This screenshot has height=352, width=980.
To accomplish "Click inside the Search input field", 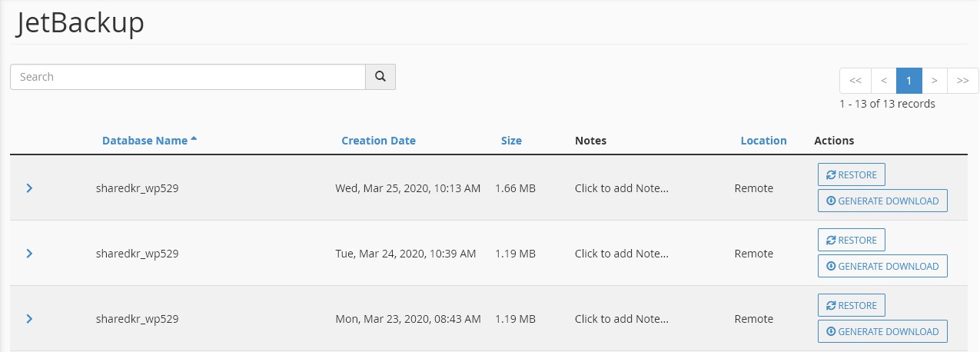I will point(188,77).
